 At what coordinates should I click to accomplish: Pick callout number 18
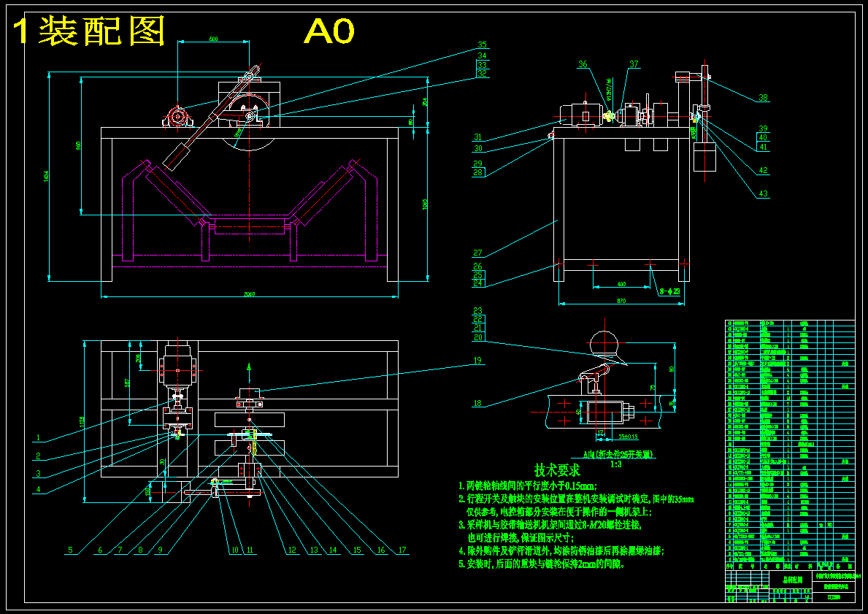[x=477, y=404]
